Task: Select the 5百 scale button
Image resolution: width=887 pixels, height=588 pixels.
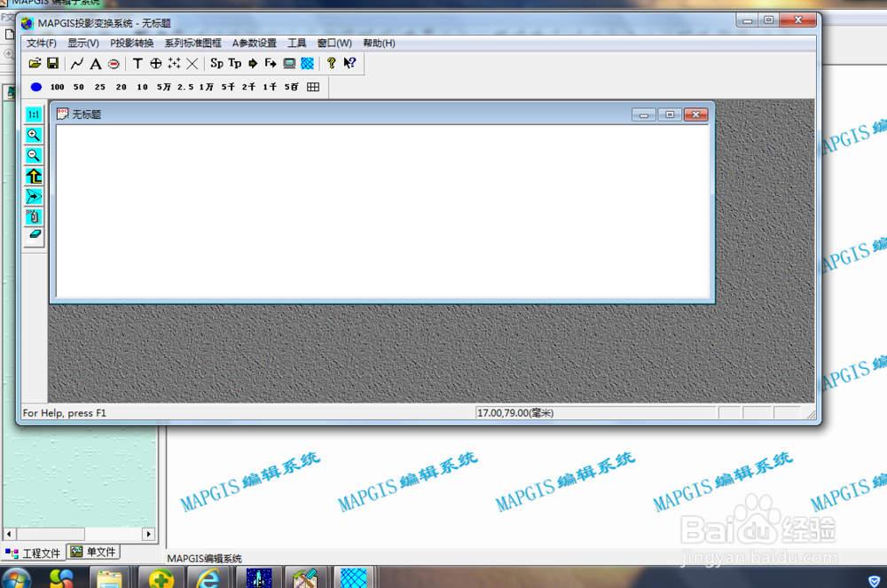Action: [x=291, y=87]
